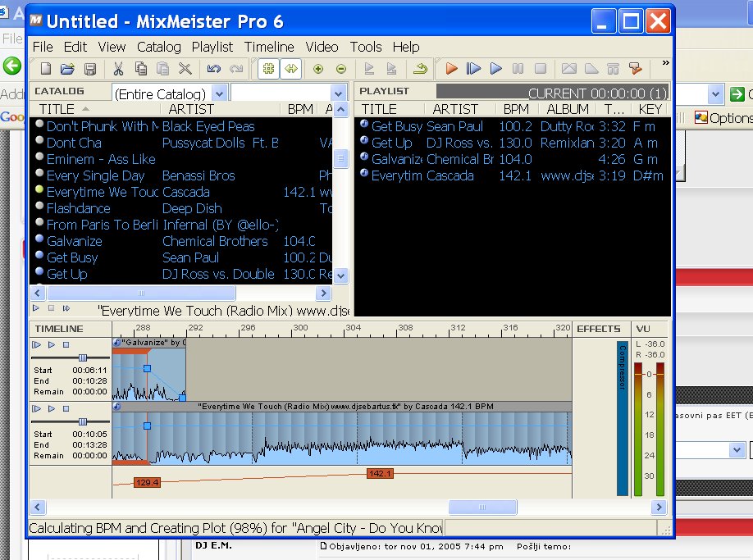Zoom out the timeline with the green minus
Screen dimensions: 753x560
341,69
